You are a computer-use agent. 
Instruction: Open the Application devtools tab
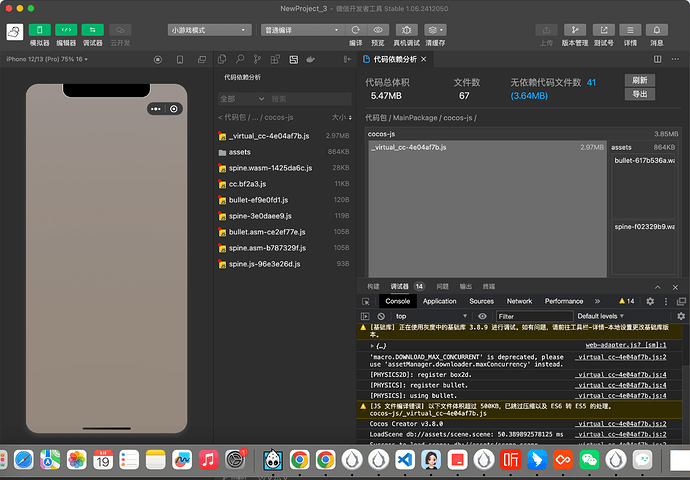pyautogui.click(x=440, y=301)
